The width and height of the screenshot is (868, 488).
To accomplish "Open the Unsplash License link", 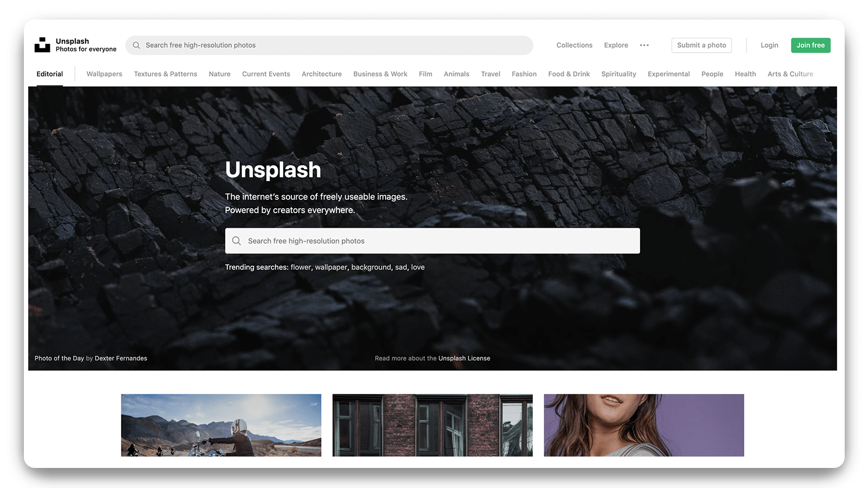I will point(464,358).
